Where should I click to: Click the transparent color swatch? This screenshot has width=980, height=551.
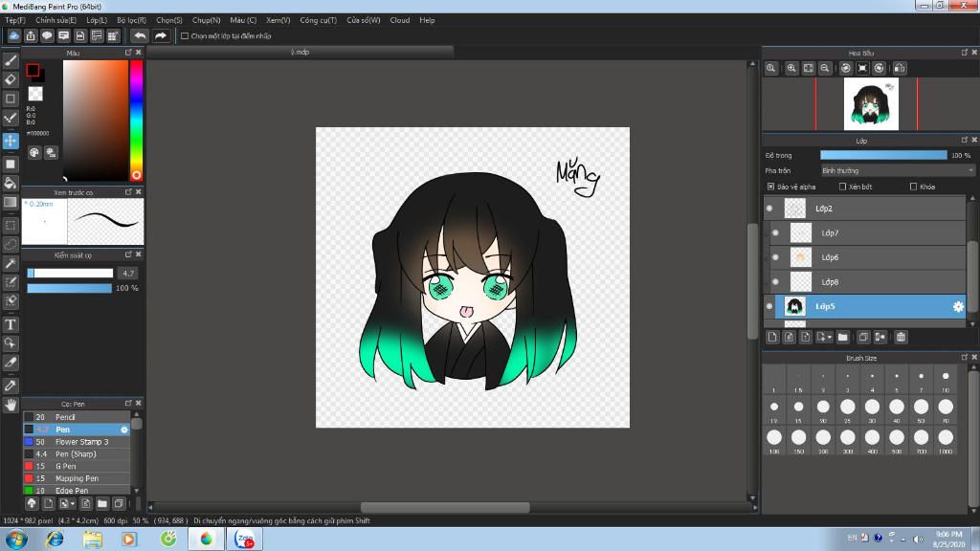click(x=35, y=94)
